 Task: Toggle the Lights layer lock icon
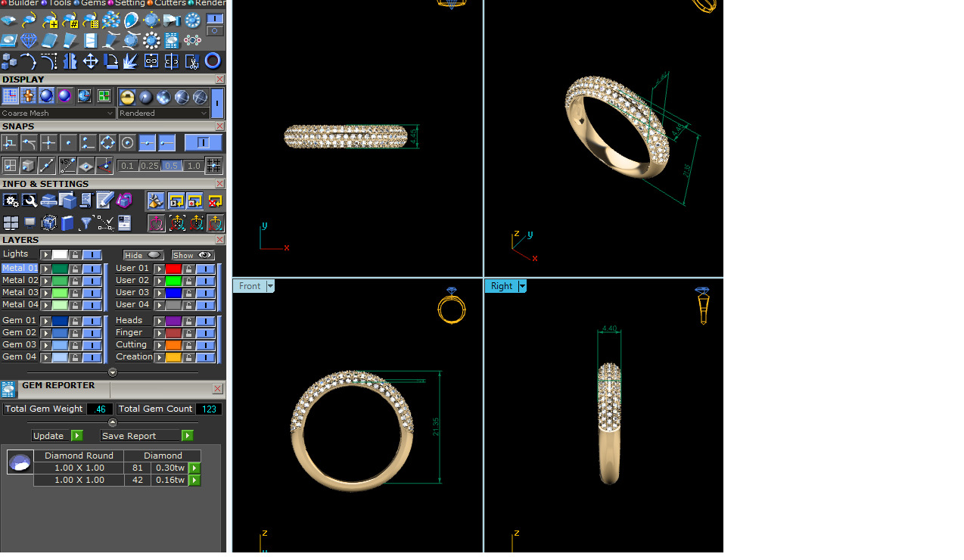(x=75, y=255)
